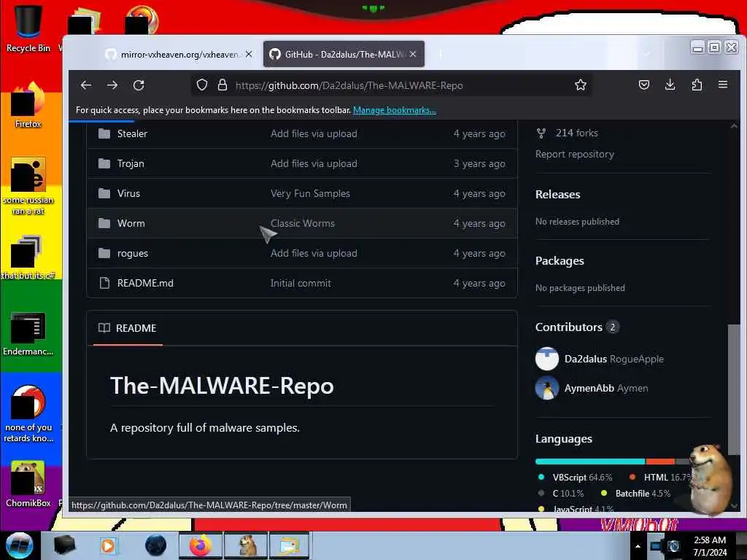This screenshot has height=560, width=747.
Task: Open the Endermanc... desktop icon
Action: pos(28,333)
